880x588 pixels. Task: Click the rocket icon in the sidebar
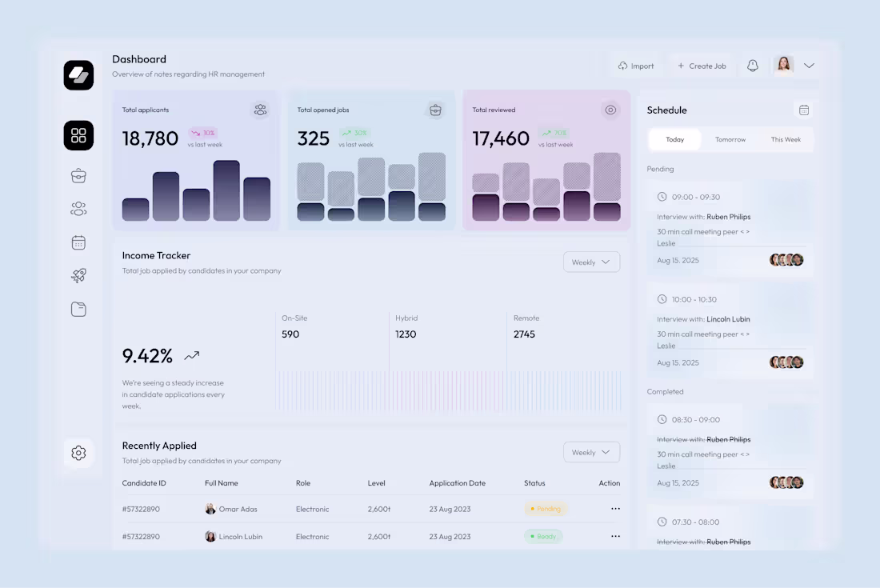[78, 275]
